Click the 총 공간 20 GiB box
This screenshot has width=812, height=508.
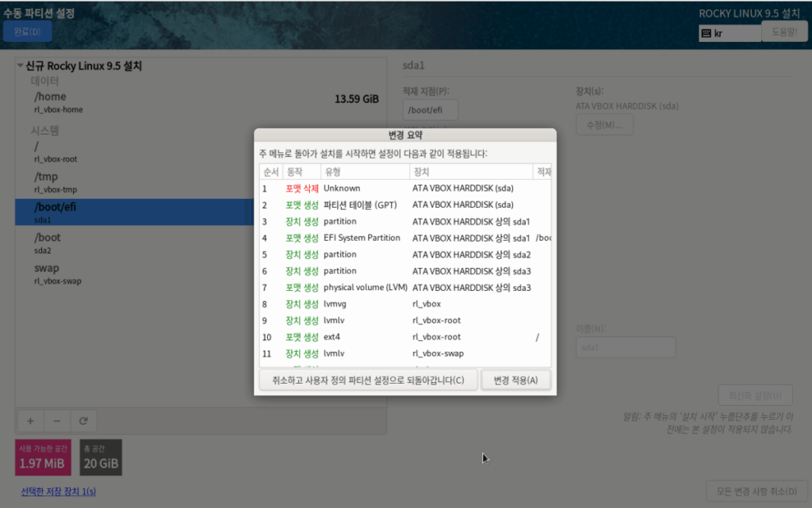[101, 457]
